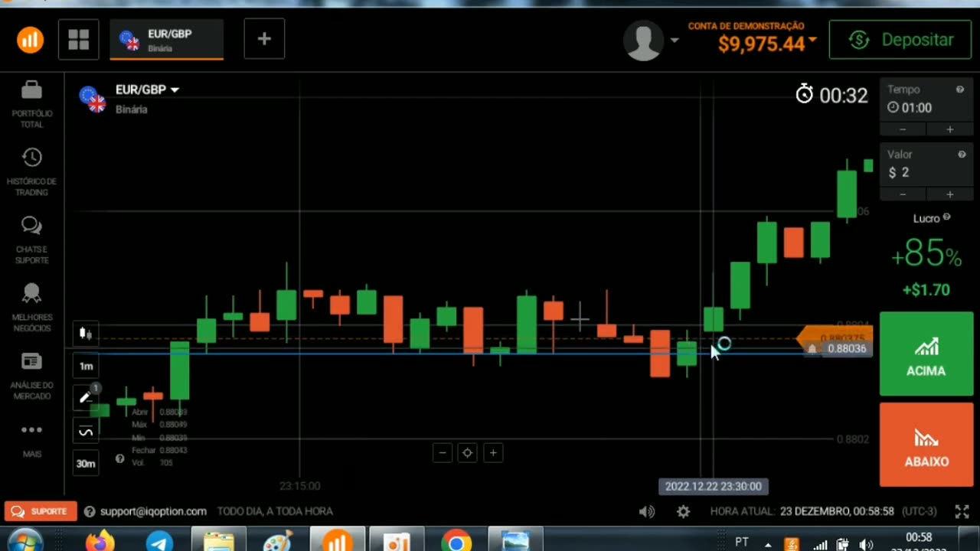Change the 1m candle time interval
This screenshot has width=980, height=551.
pos(86,366)
